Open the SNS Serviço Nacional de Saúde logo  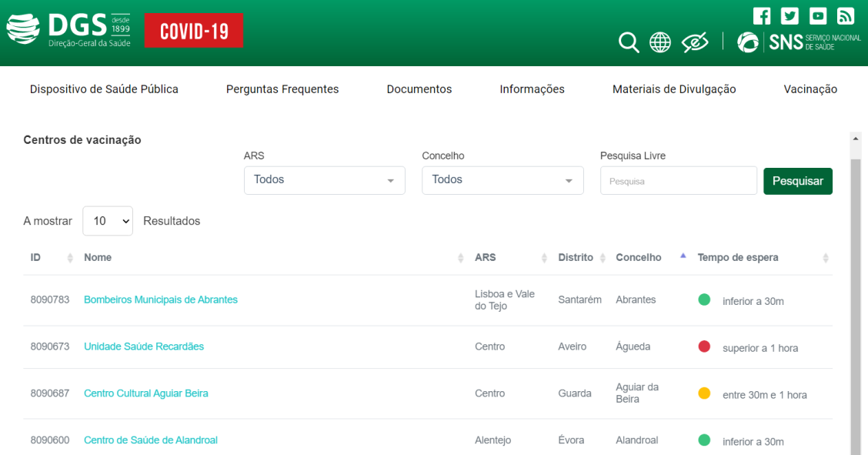pos(799,42)
